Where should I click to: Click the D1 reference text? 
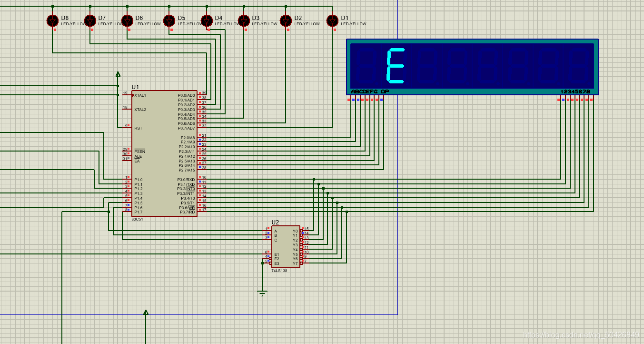pyautogui.click(x=345, y=18)
